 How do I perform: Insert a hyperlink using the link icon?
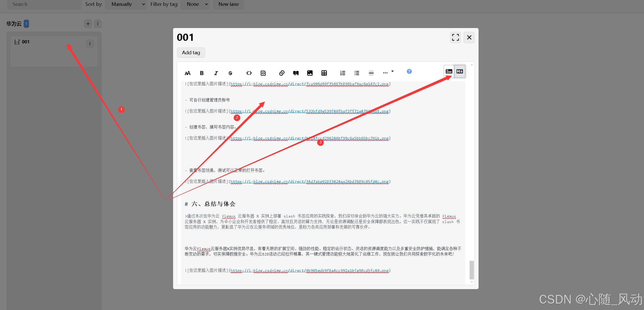282,73
